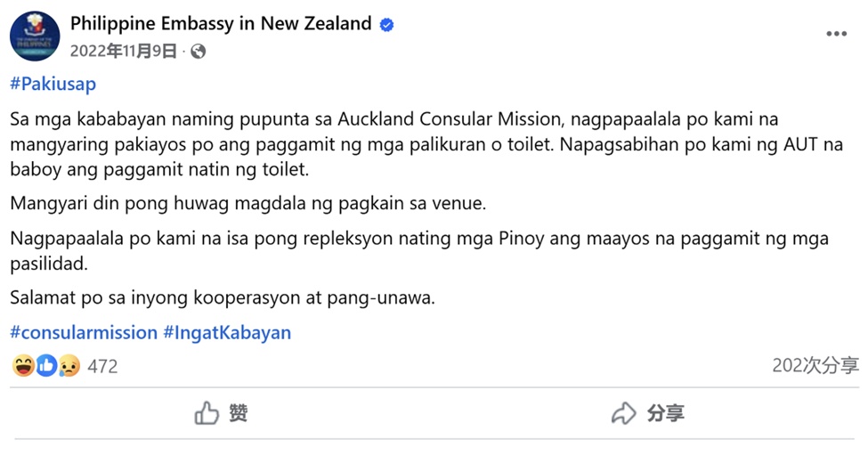The height and width of the screenshot is (455, 868).
Task: View the 202 shares count
Action: click(x=815, y=365)
